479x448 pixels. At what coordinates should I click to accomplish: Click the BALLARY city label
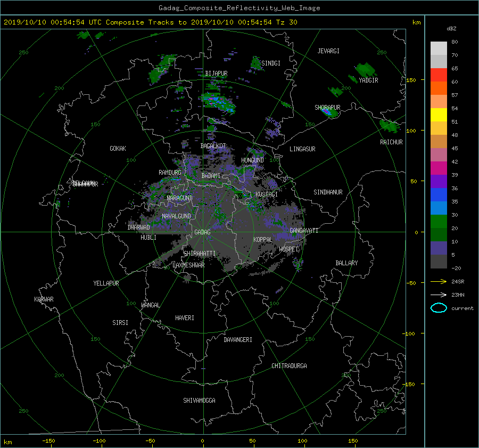pos(346,263)
